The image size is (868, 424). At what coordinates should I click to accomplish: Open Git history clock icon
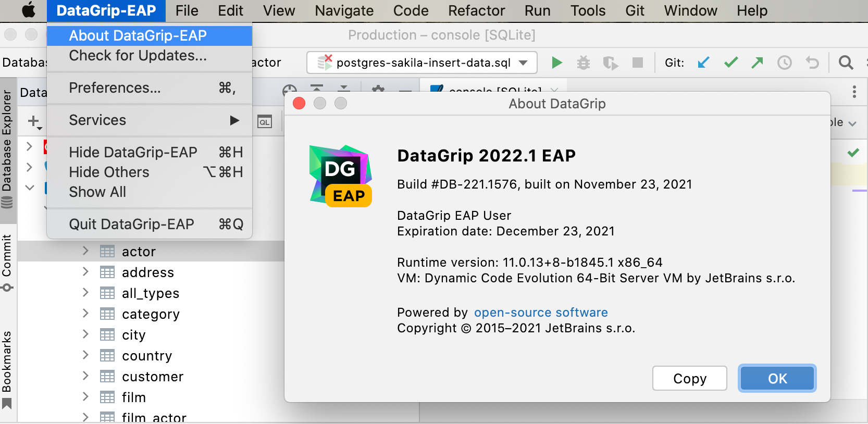[x=784, y=63]
